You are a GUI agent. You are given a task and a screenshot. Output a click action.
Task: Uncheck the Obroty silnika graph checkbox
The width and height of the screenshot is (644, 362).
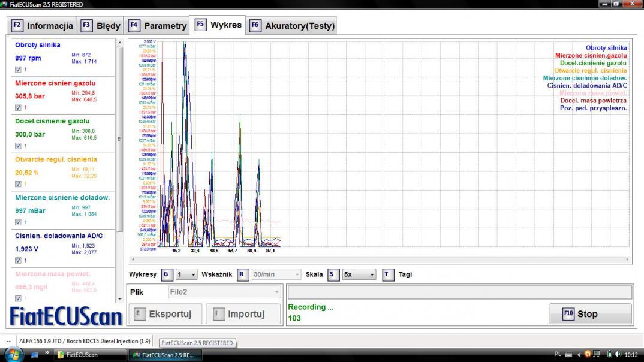[18, 70]
